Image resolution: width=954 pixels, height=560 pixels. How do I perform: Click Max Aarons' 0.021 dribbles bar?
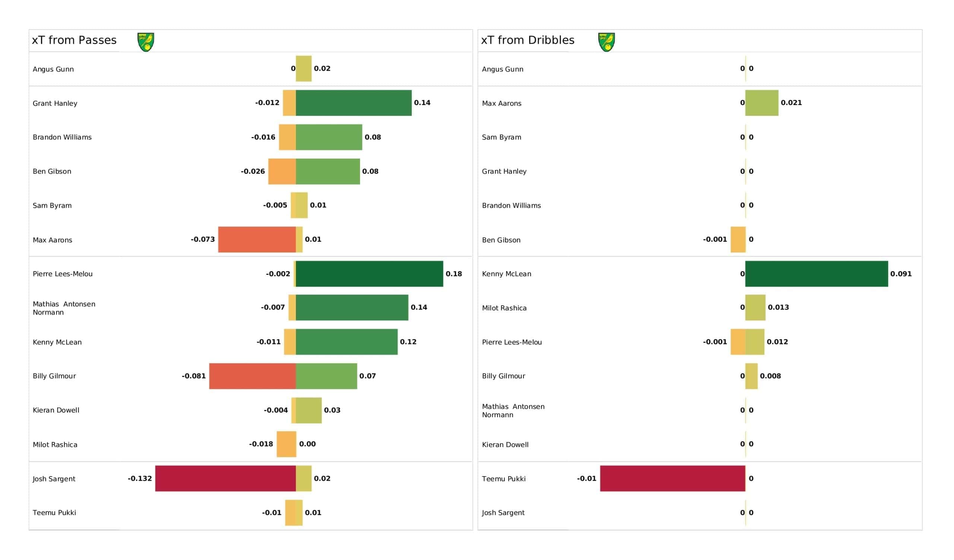(x=761, y=103)
